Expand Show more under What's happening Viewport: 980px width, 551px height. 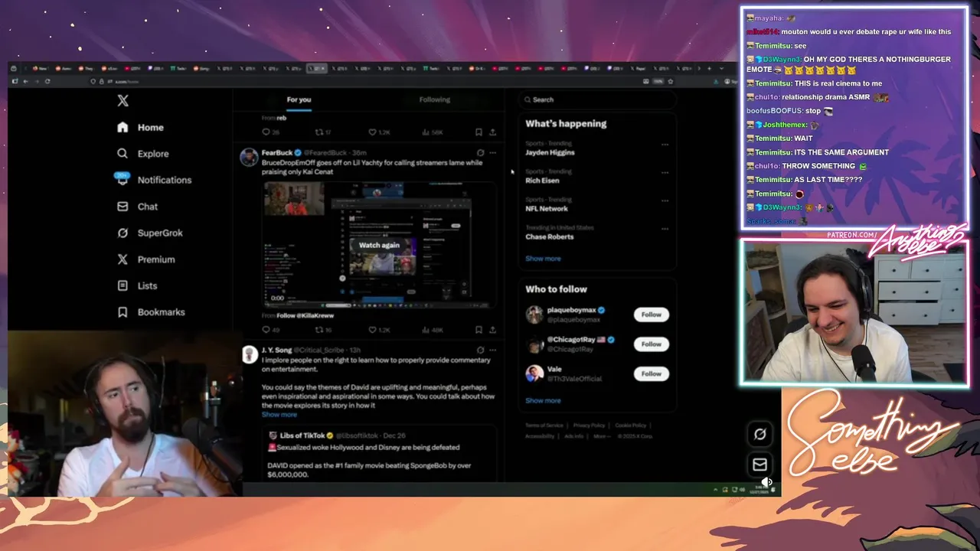[543, 259]
